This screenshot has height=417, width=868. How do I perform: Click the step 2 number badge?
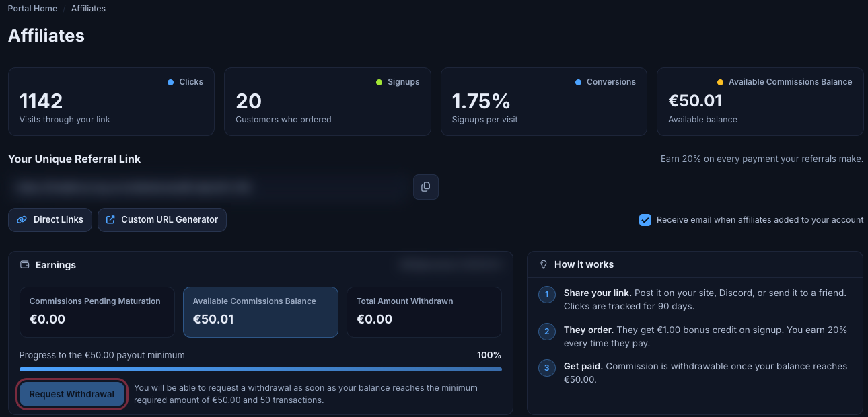[547, 332]
